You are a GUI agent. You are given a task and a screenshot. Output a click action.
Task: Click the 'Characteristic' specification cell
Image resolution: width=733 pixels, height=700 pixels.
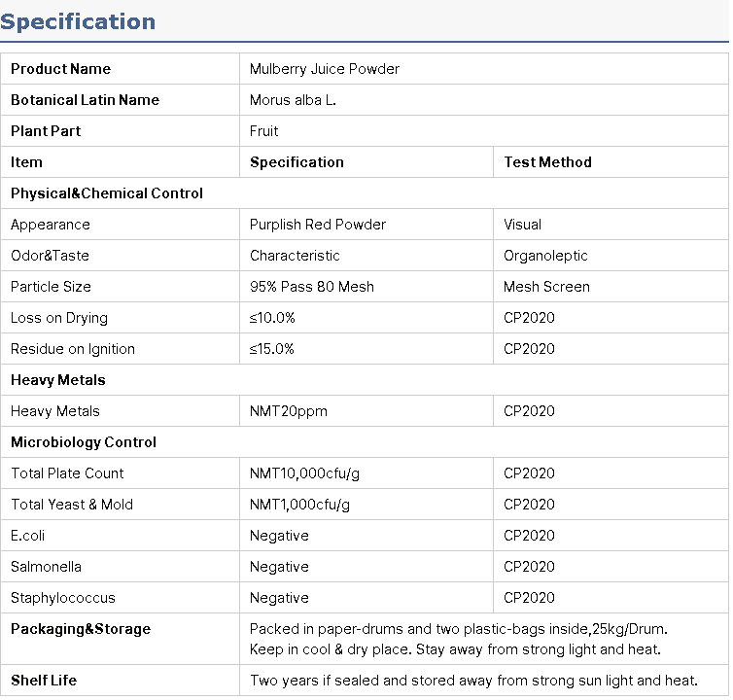tap(366, 256)
